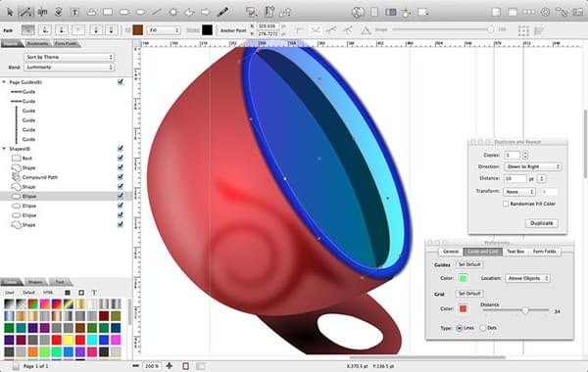Select the right Arrow shape tool

[206, 12]
